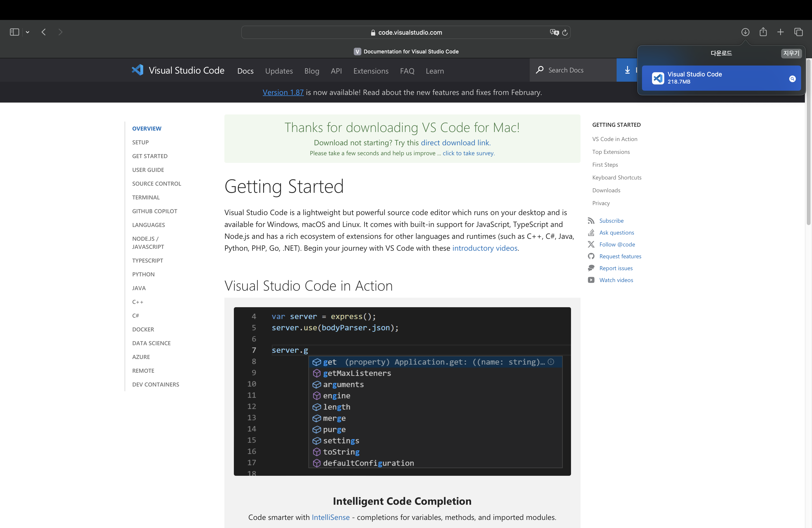
Task: Click the RSS Subscribe icon
Action: coord(591,221)
